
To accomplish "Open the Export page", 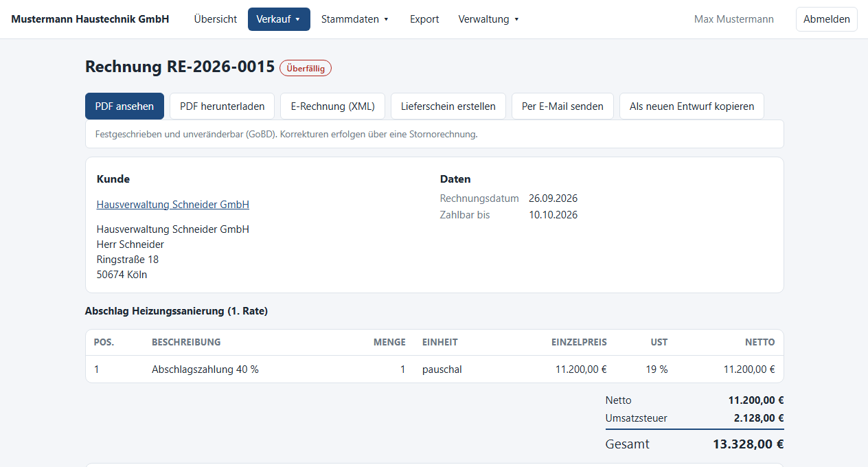I will [424, 19].
